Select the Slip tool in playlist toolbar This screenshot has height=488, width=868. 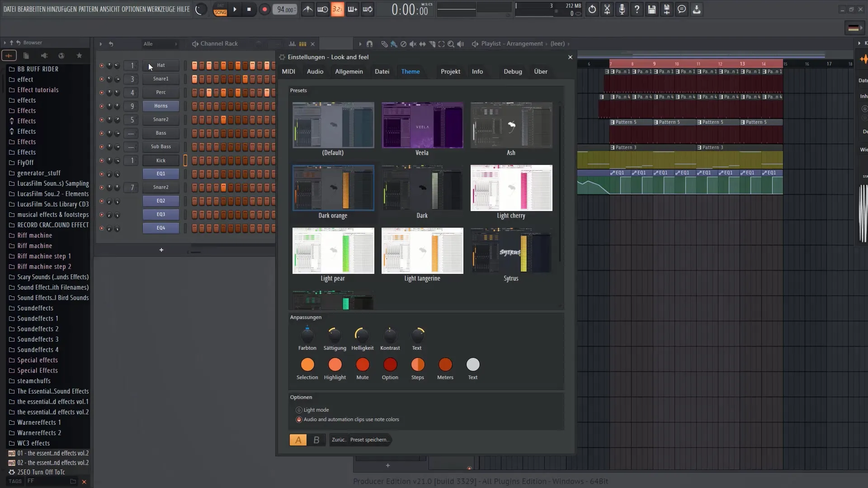click(x=422, y=44)
